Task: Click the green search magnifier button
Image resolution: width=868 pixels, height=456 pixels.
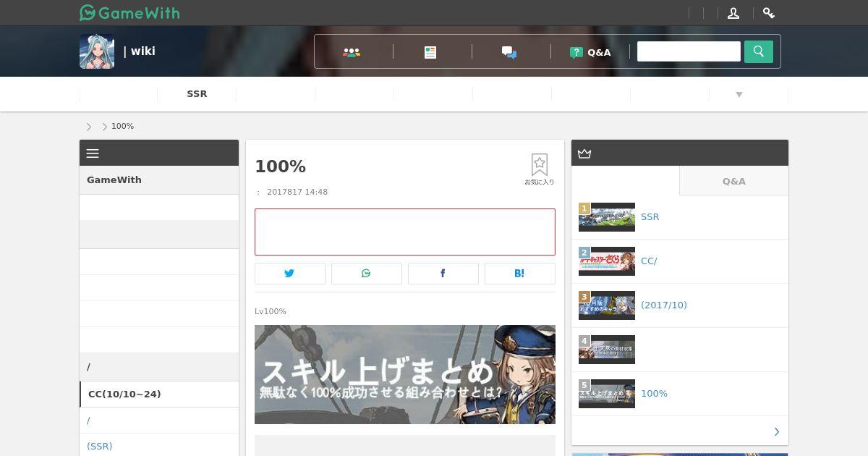Action: tap(759, 51)
